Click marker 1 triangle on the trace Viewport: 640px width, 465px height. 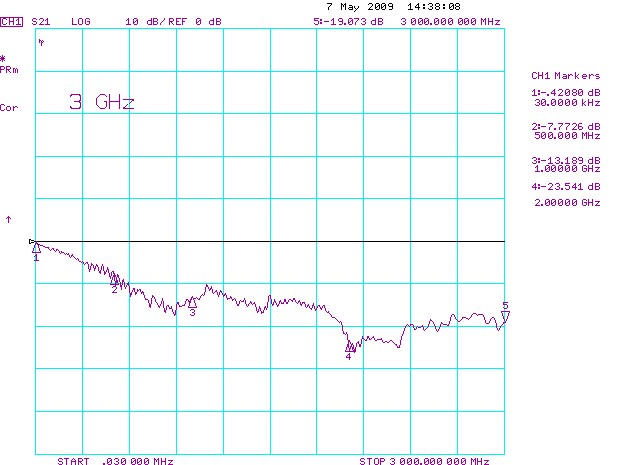coord(36,248)
